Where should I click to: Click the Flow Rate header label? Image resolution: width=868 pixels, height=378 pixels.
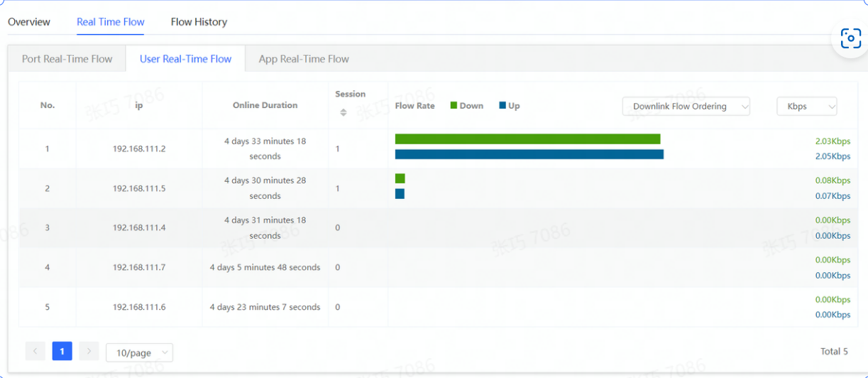point(414,106)
